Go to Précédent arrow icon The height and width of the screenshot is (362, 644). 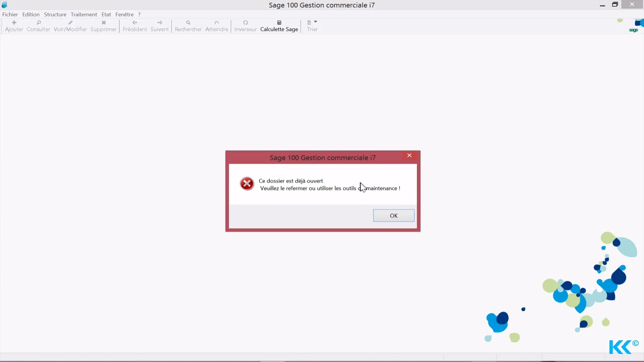(135, 22)
